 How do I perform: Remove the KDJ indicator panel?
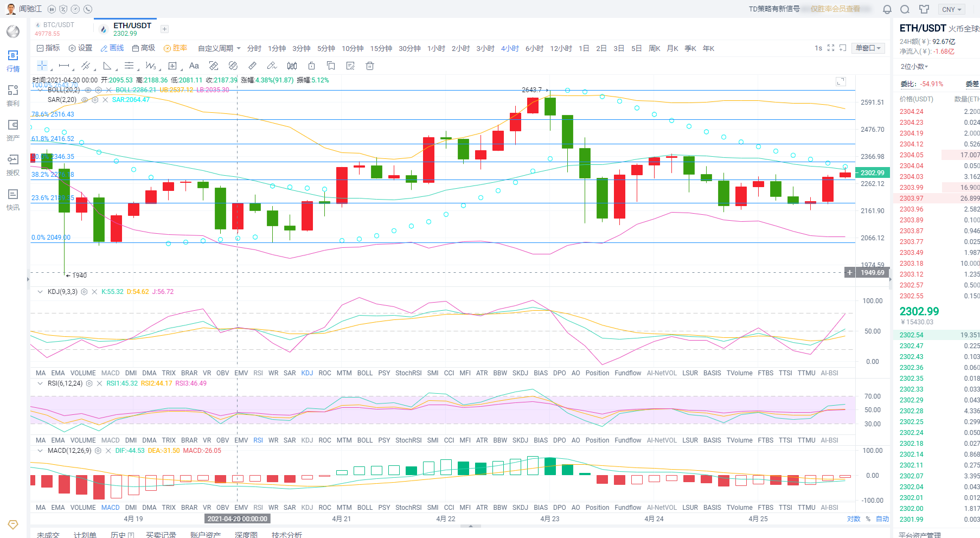(x=94, y=292)
